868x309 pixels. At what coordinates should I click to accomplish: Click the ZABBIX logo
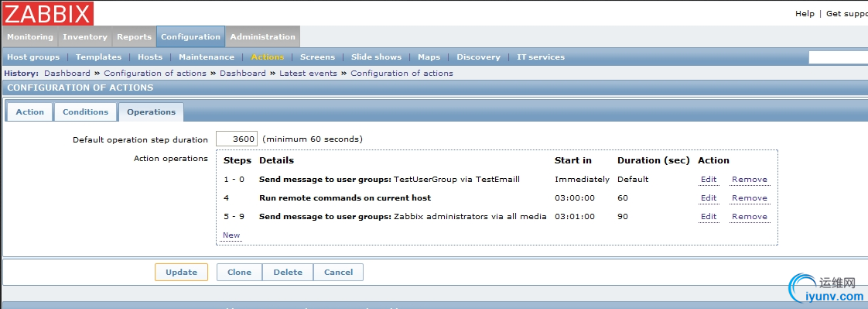pyautogui.click(x=48, y=13)
